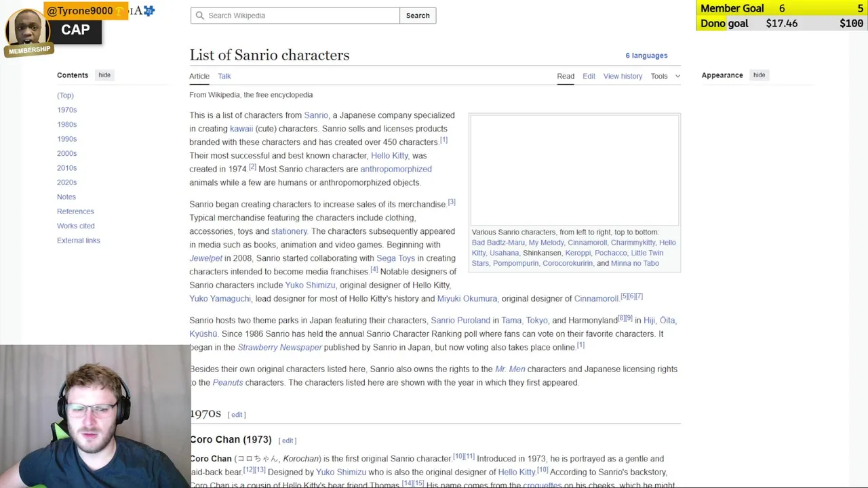Viewport: 868px width, 488px height.
Task: Jump to 1970s section in contents
Action: click(66, 110)
